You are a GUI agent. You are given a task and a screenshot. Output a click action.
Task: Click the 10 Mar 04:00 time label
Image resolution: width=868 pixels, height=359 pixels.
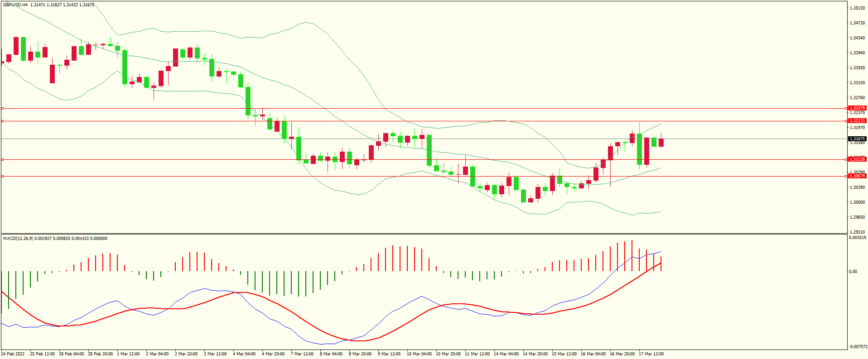420,354
